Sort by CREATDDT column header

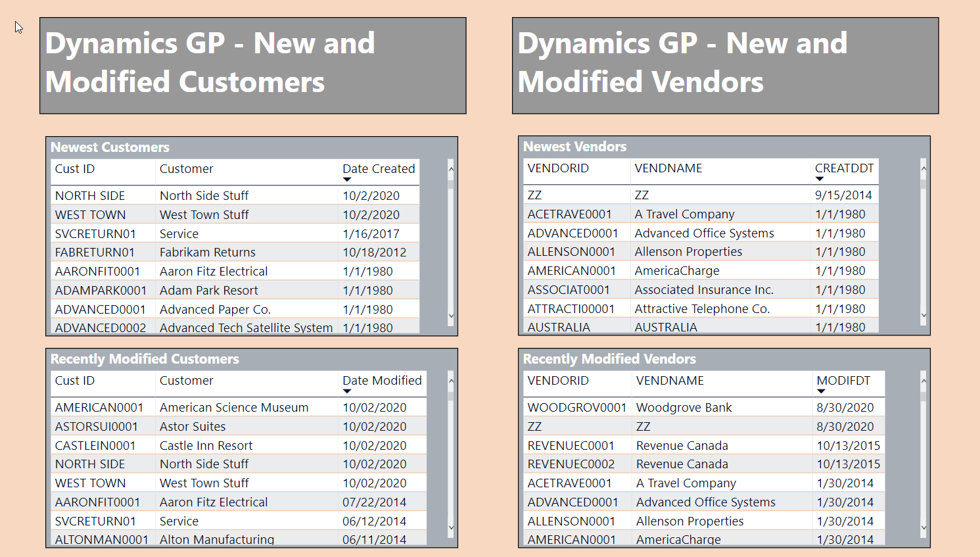pos(844,168)
